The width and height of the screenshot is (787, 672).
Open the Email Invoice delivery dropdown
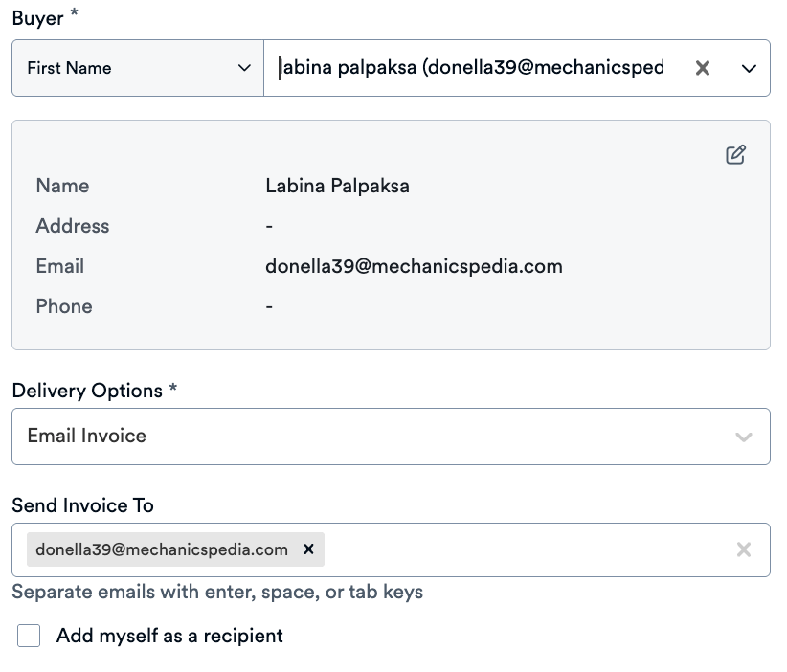tap(383, 437)
